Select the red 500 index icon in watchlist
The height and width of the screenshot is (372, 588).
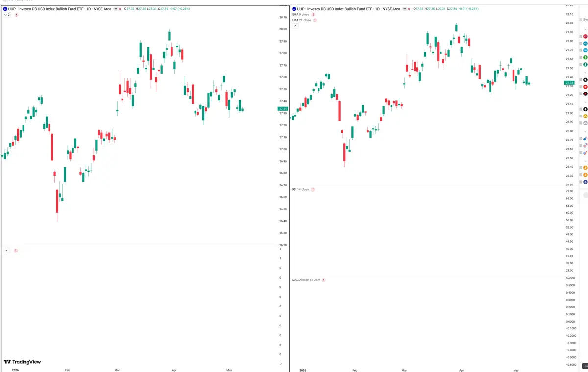click(x=585, y=36)
